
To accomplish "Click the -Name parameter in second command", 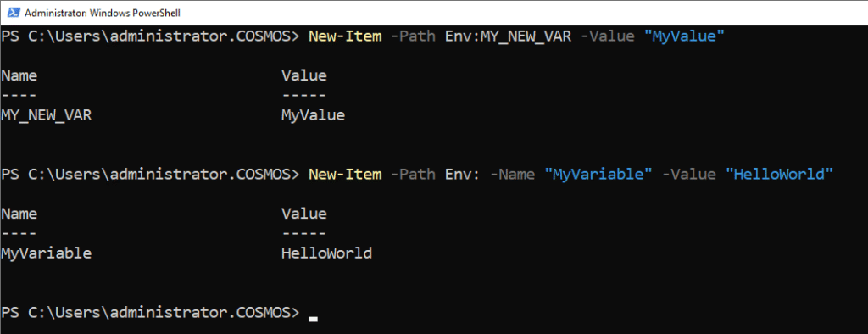I will tap(512, 175).
